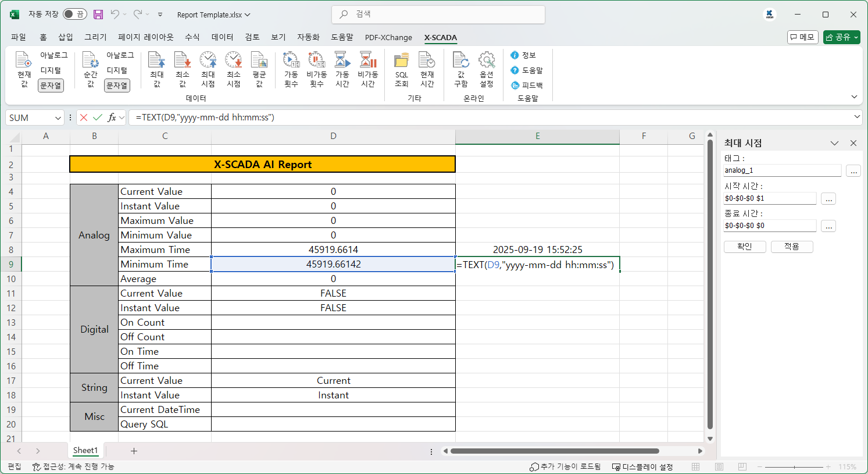This screenshot has width=868, height=474.
Task: Click the SQL 조회 query icon
Action: pyautogui.click(x=401, y=60)
